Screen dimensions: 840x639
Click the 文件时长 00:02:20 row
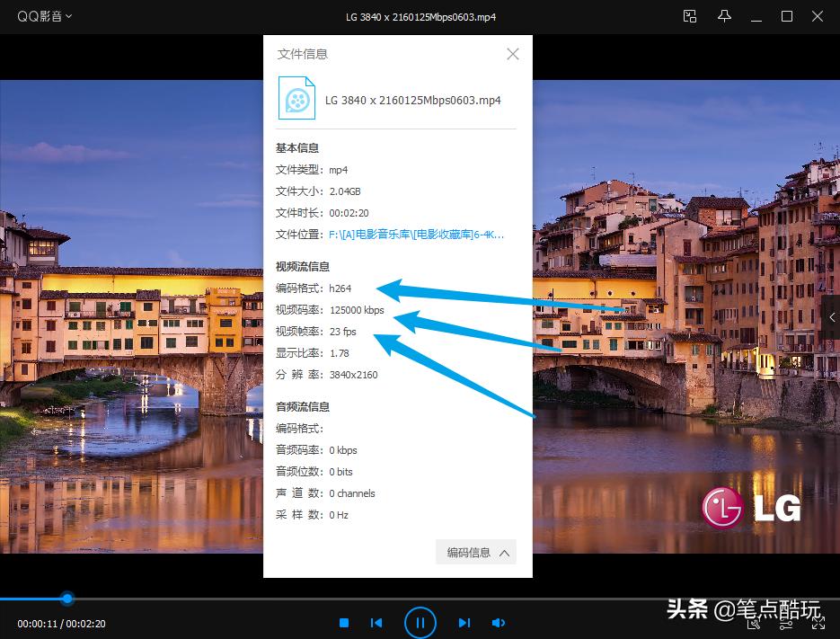pyautogui.click(x=322, y=213)
